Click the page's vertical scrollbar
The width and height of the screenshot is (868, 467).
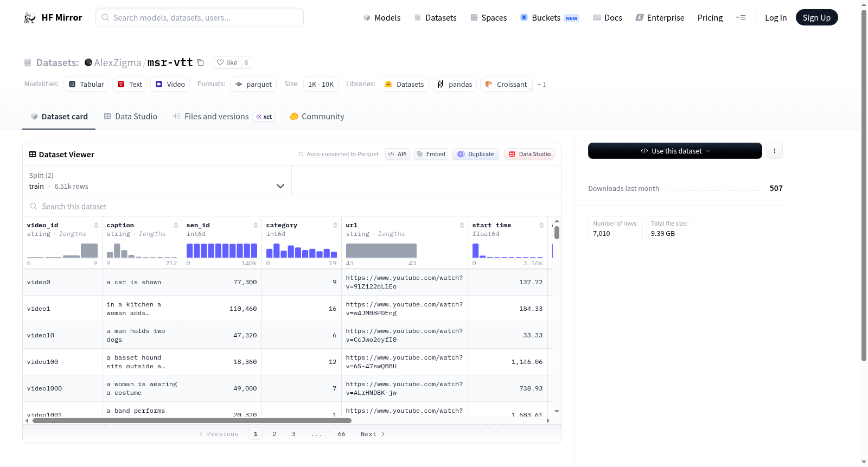click(864, 184)
